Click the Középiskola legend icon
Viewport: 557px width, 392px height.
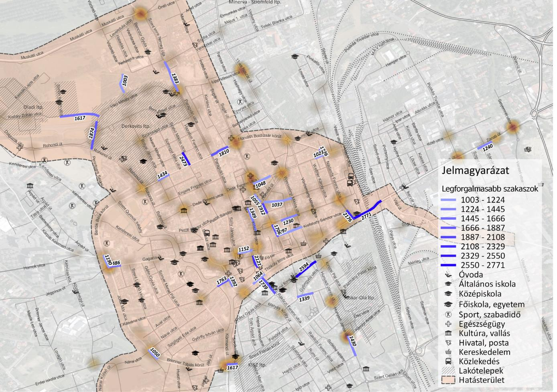447,294
